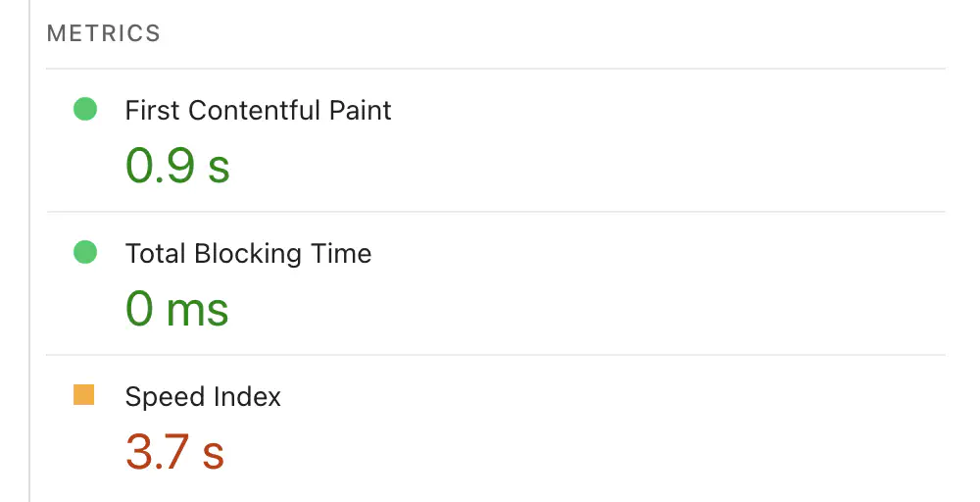This screenshot has width=980, height=502.
Task: Click the digit "0" before ms
Action: click(140, 309)
